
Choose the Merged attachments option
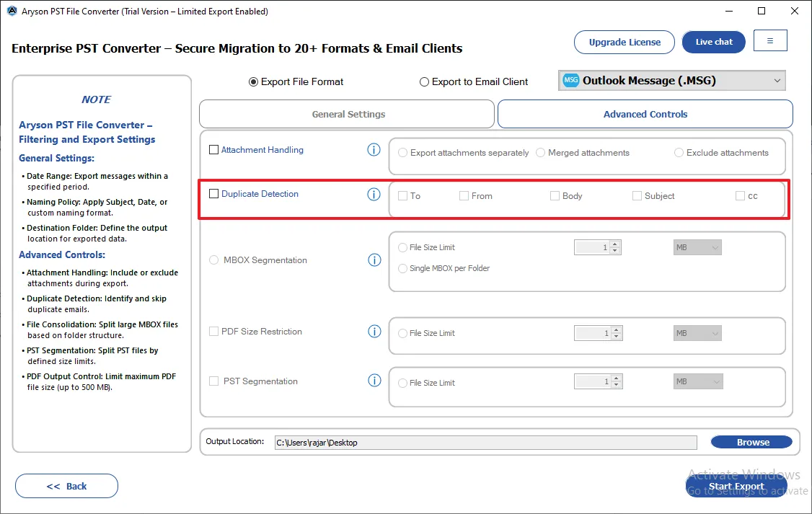(x=540, y=153)
